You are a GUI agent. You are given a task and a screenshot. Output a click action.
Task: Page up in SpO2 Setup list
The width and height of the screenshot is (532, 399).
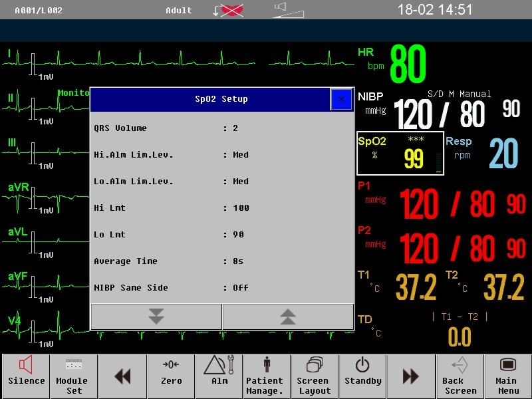pyautogui.click(x=288, y=317)
